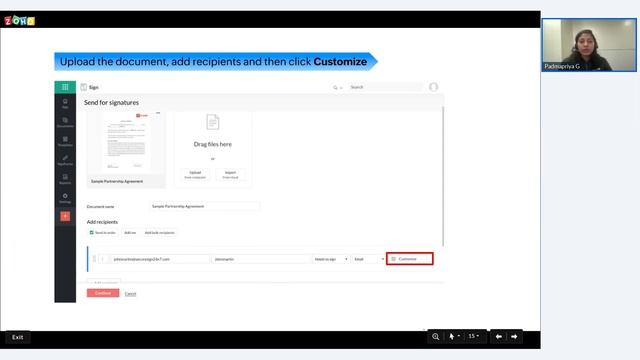Open the user profile avatar
This screenshot has height=360, width=640.
[433, 87]
